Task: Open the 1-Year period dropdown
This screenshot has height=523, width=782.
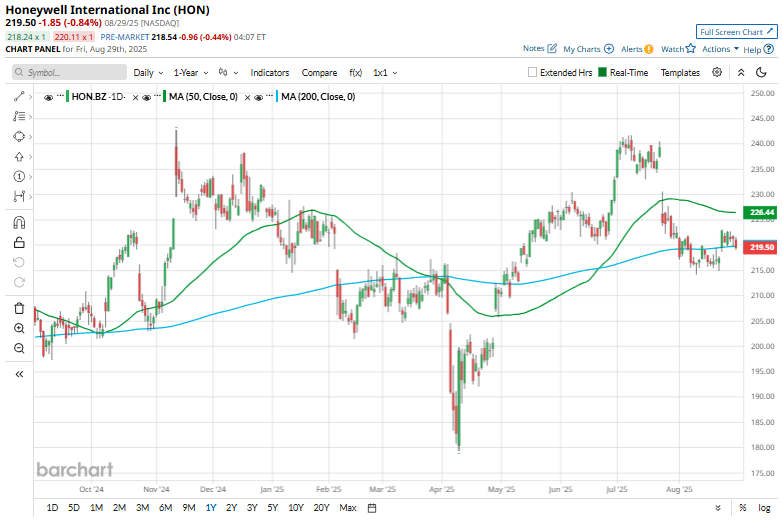Action: pyautogui.click(x=191, y=72)
